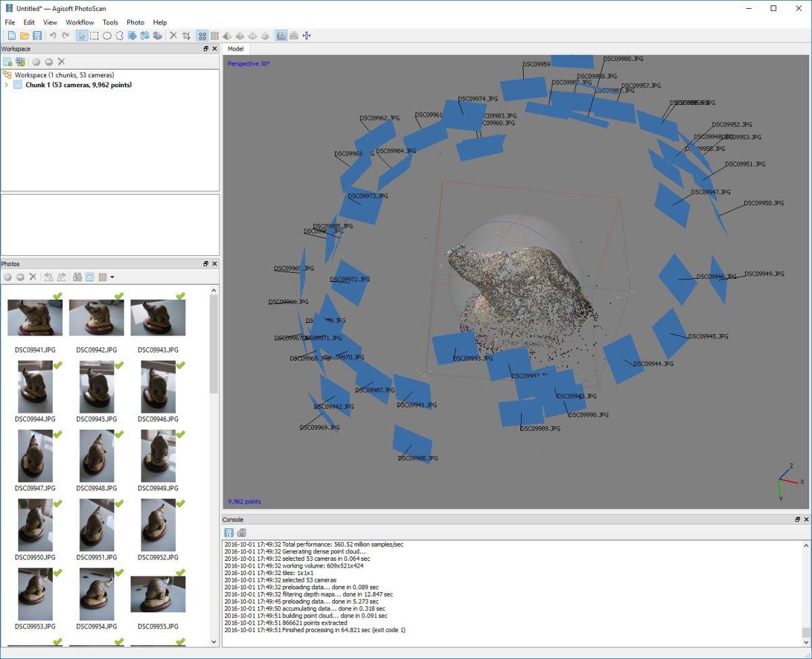Select the Free-form Selection tool
This screenshot has height=659, width=812.
tap(120, 35)
